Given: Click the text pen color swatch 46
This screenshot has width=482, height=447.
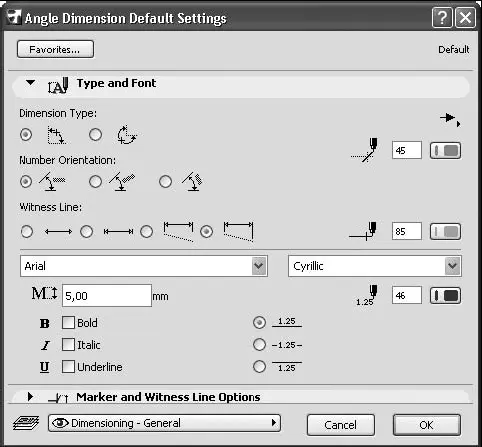Looking at the screenshot, I should point(445,296).
